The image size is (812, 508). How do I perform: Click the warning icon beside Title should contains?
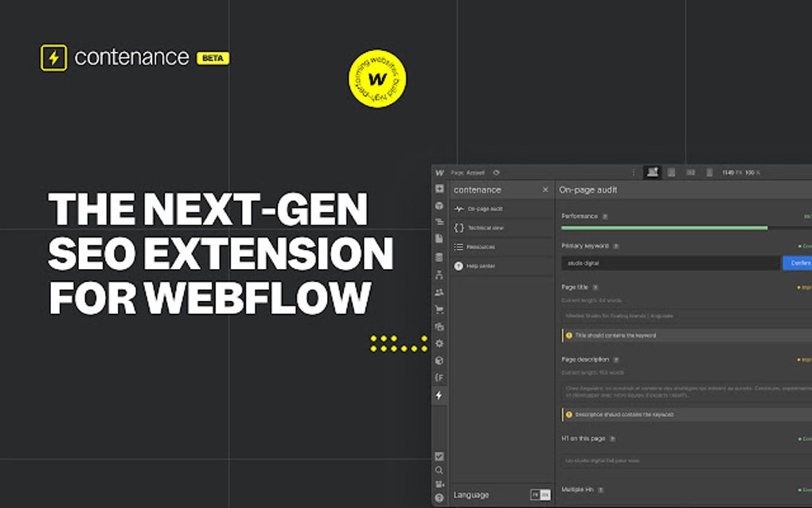click(x=568, y=335)
